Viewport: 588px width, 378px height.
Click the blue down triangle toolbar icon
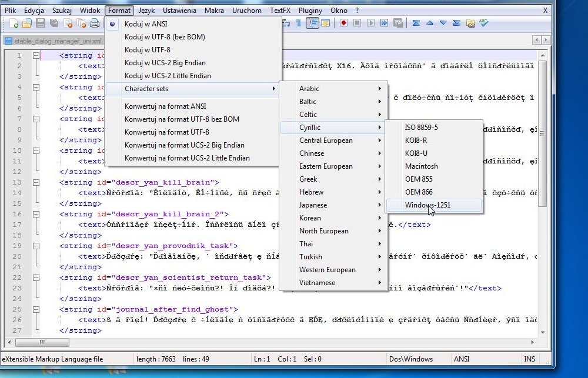(x=443, y=24)
